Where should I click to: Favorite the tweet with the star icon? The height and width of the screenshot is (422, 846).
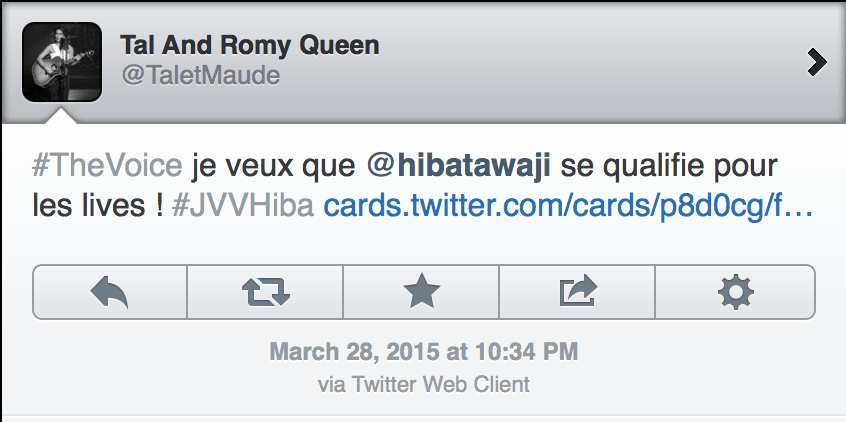[421, 292]
